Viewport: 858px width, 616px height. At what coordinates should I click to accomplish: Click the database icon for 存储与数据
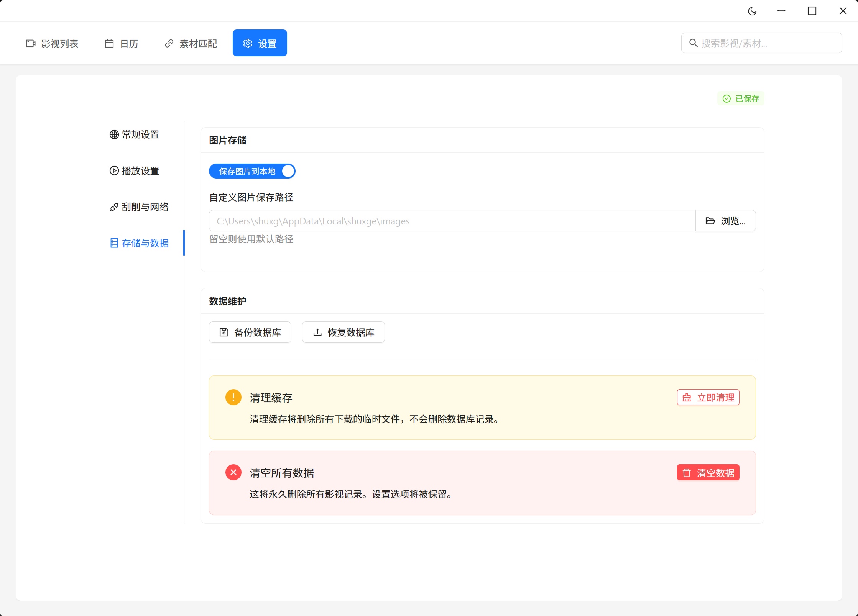tap(114, 243)
